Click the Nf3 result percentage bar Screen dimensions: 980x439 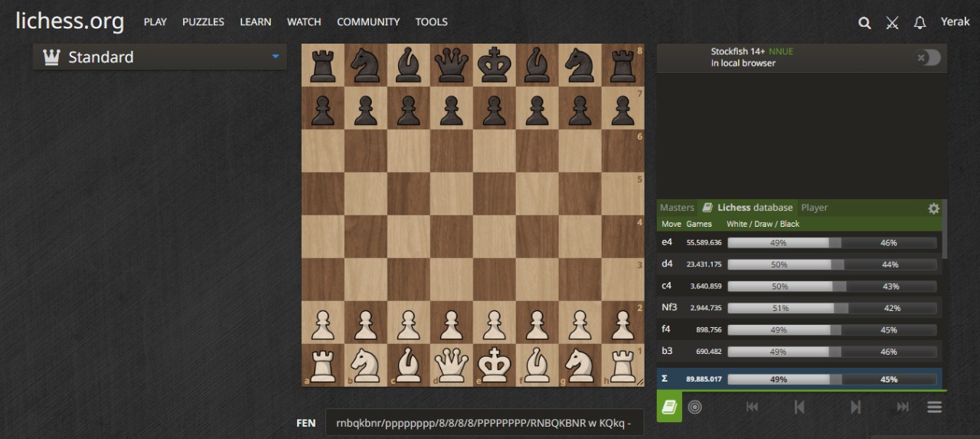(x=832, y=308)
